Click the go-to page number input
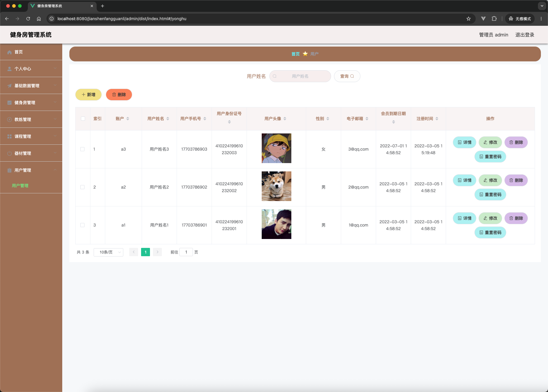548x392 pixels. 186,252
